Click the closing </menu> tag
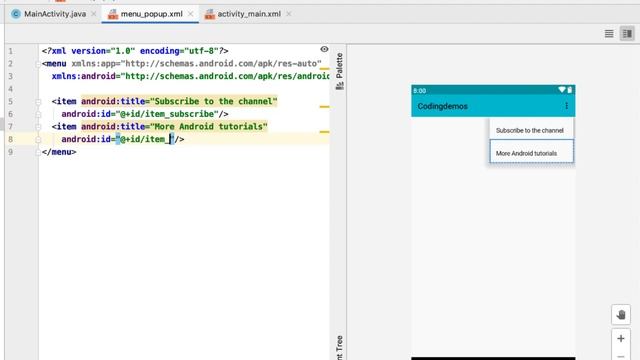This screenshot has width=640, height=360. tap(59, 152)
